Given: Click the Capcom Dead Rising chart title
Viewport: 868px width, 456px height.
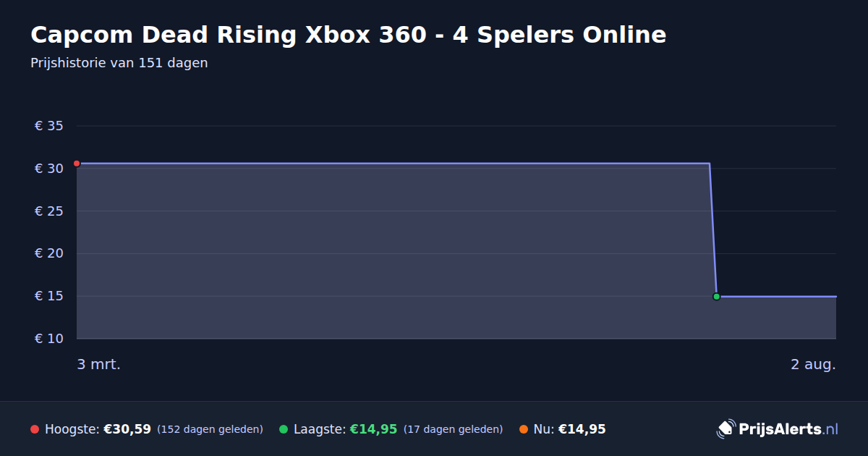Looking at the screenshot, I should pyautogui.click(x=348, y=35).
